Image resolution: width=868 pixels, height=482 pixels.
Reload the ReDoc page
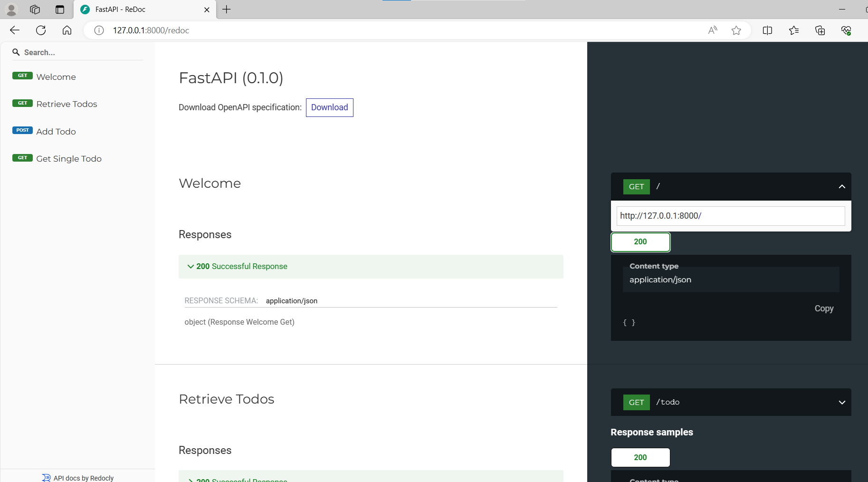click(41, 30)
